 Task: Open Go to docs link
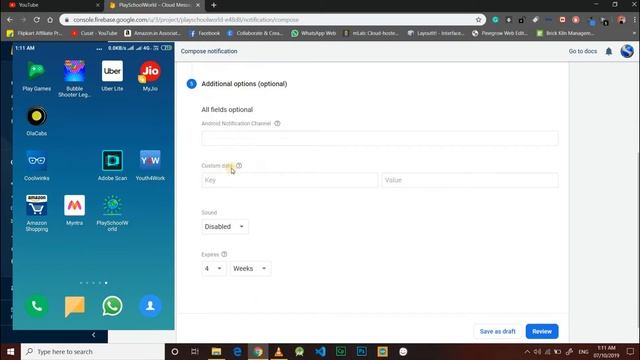coord(582,51)
